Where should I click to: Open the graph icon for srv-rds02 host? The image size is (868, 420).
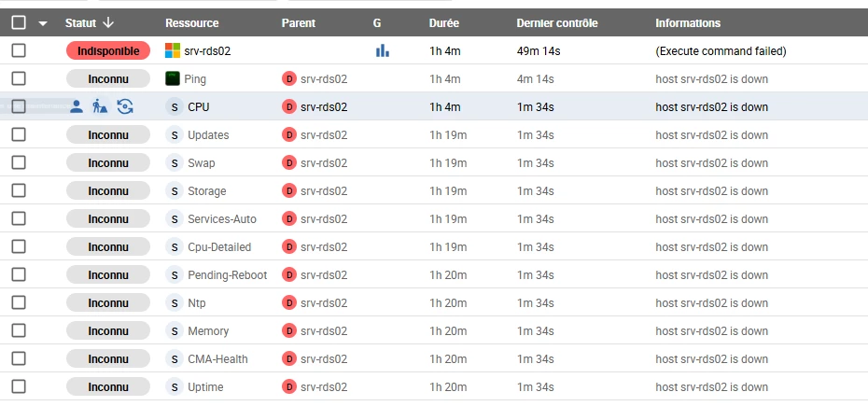tap(383, 50)
